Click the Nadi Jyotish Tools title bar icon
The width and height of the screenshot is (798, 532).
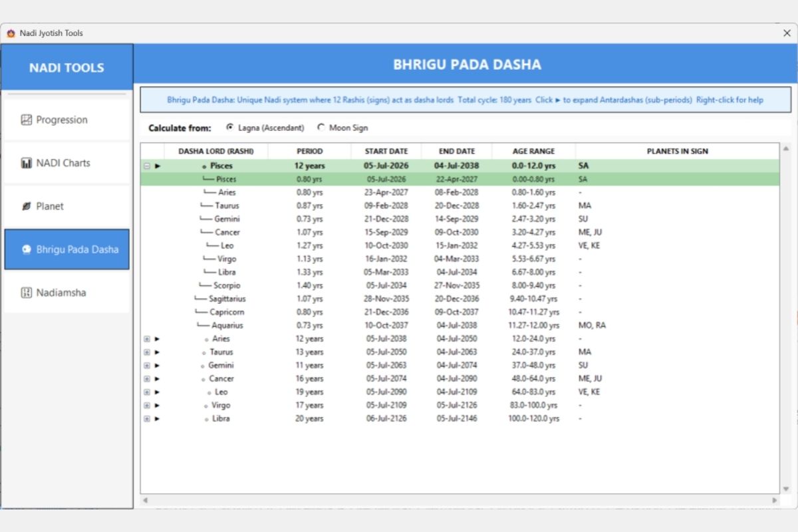point(11,33)
